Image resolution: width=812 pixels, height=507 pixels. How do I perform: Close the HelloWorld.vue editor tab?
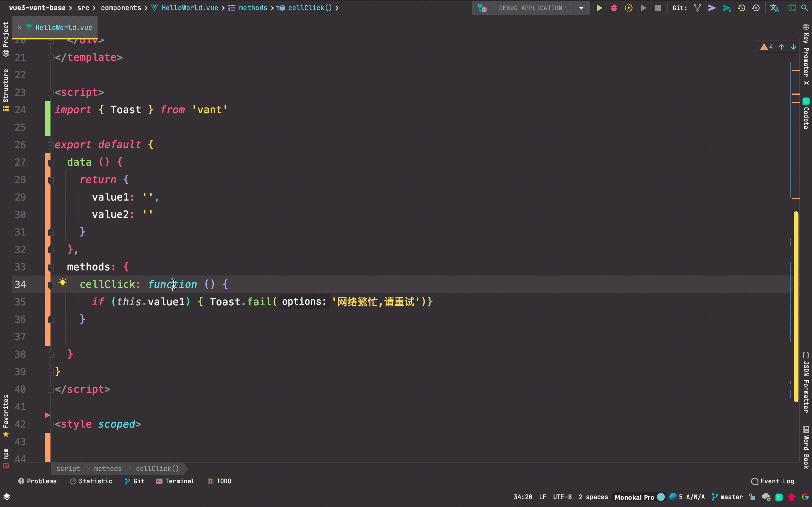[x=20, y=28]
